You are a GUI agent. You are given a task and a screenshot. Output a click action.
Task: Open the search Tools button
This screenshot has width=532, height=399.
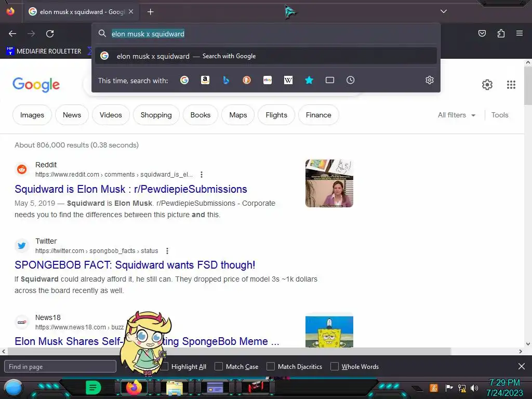[500, 115]
